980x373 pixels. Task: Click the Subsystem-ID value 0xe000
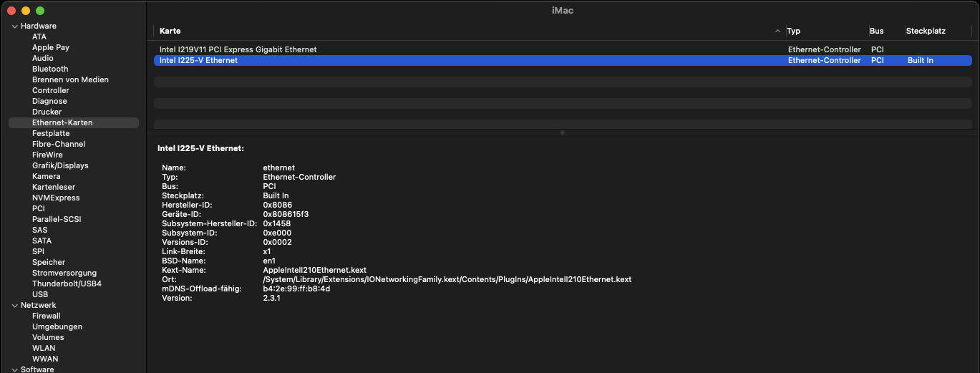tap(277, 233)
